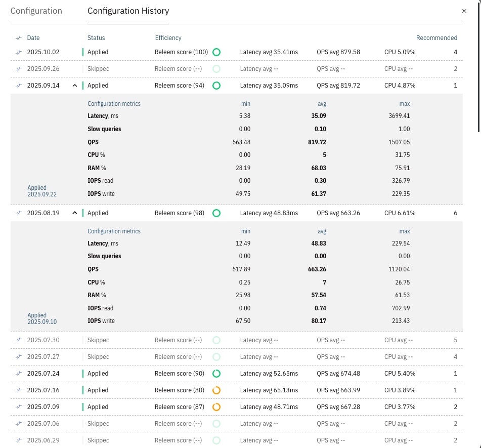Click recommended count 5 for 2025.07.30
The height and width of the screenshot is (448, 481).
pos(456,340)
